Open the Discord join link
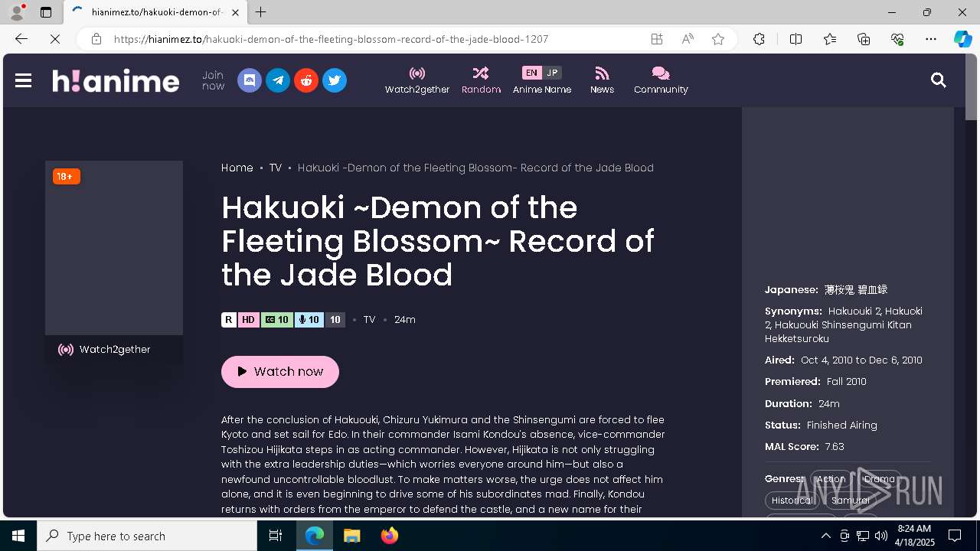The image size is (980, 551). (x=250, y=80)
